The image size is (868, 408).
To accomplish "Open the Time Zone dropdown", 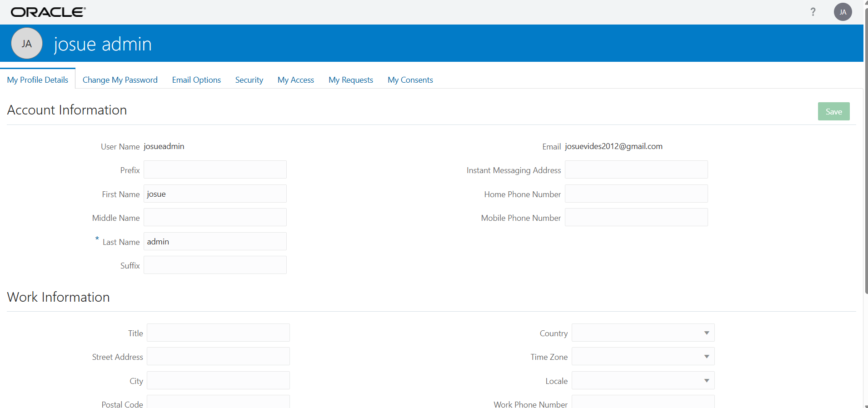I will click(643, 356).
